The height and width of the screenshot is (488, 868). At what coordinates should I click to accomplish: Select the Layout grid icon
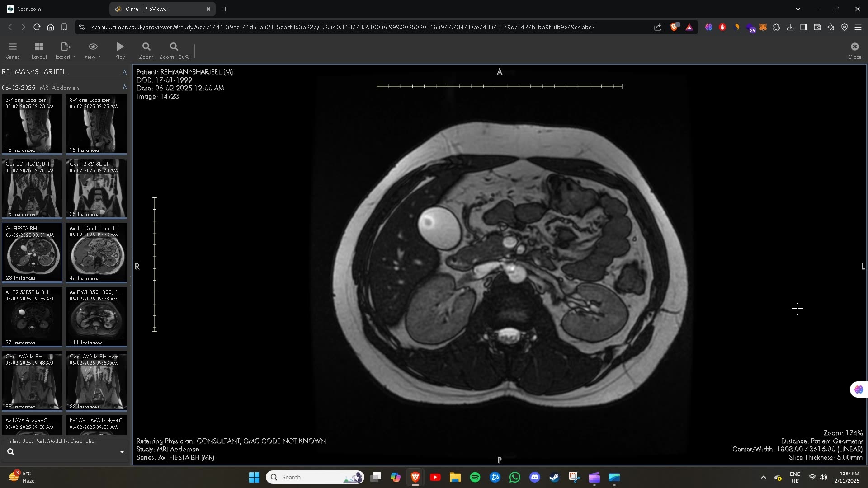point(39,50)
